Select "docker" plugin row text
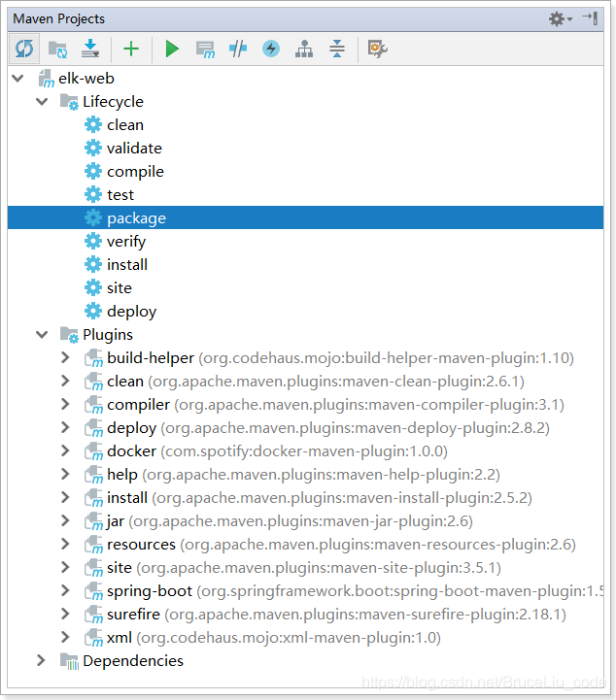 (x=278, y=451)
